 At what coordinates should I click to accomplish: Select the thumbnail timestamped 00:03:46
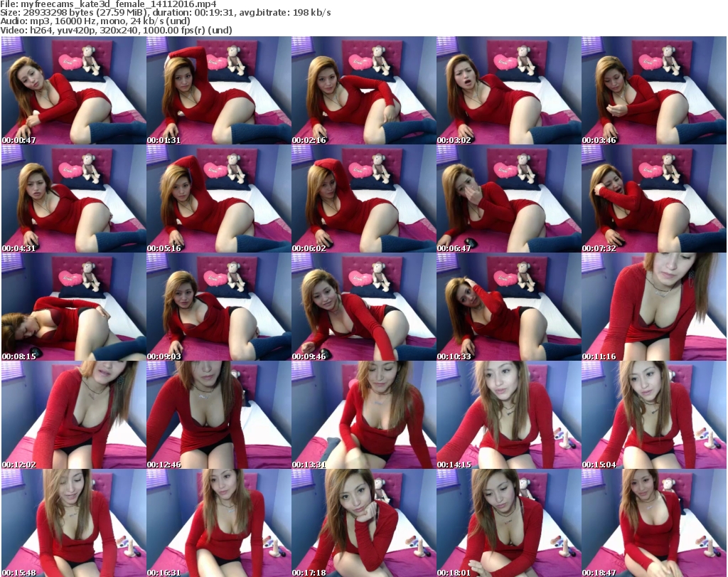pyautogui.click(x=653, y=90)
